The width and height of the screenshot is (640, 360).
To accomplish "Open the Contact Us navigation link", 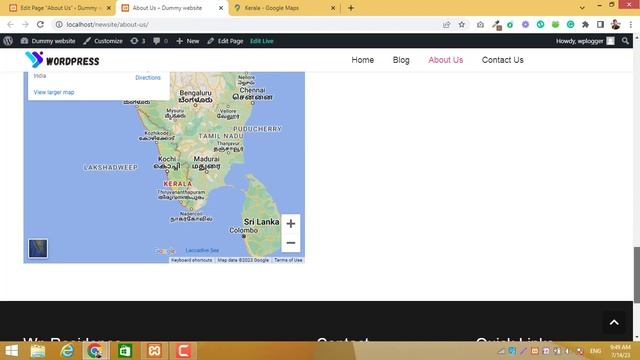I will point(502,60).
